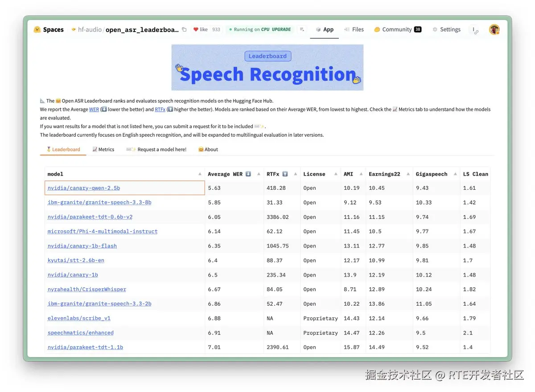Click the Community badge count 38
The image size is (535, 392).
418,29
